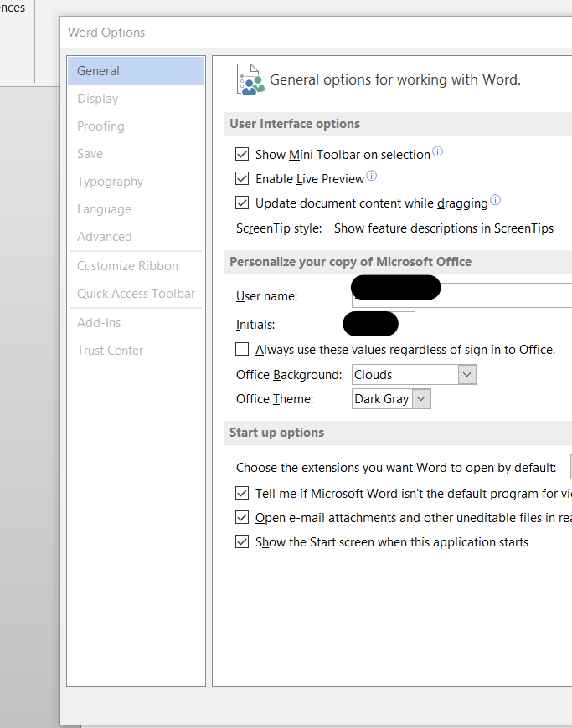The width and height of the screenshot is (572, 728).
Task: Click info icon next to Enable Live Preview
Action: click(371, 176)
